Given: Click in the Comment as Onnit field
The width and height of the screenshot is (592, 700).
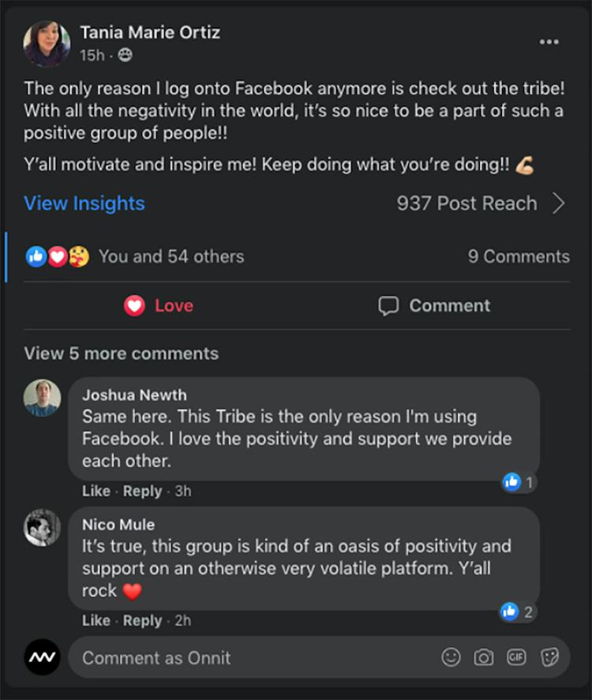Looking at the screenshot, I should point(253,657).
